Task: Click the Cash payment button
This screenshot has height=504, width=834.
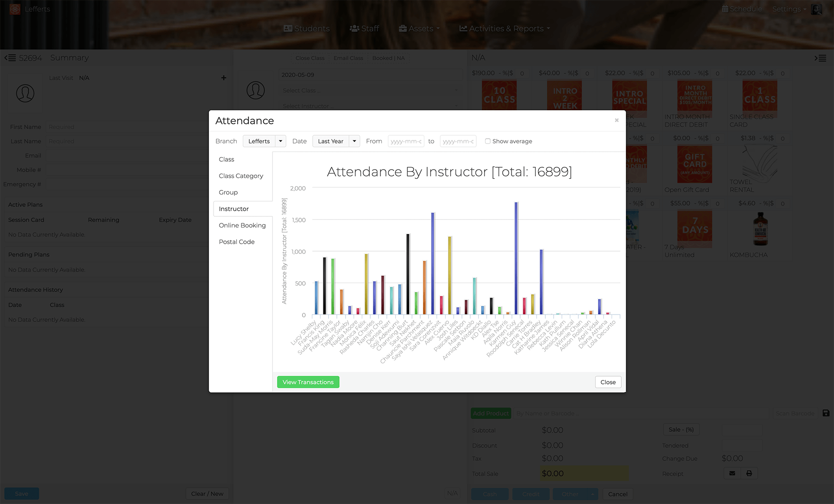Action: click(490, 494)
